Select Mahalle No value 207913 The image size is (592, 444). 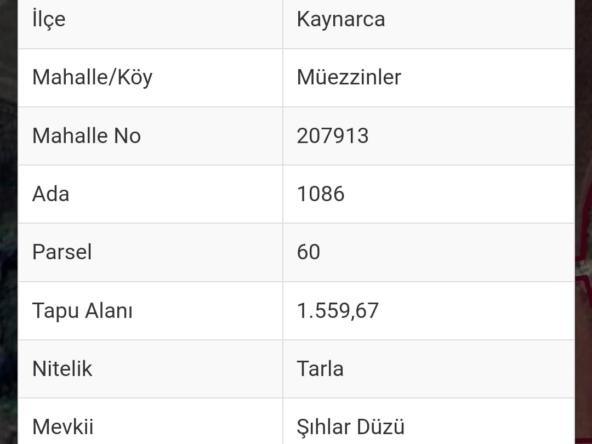[x=333, y=136]
